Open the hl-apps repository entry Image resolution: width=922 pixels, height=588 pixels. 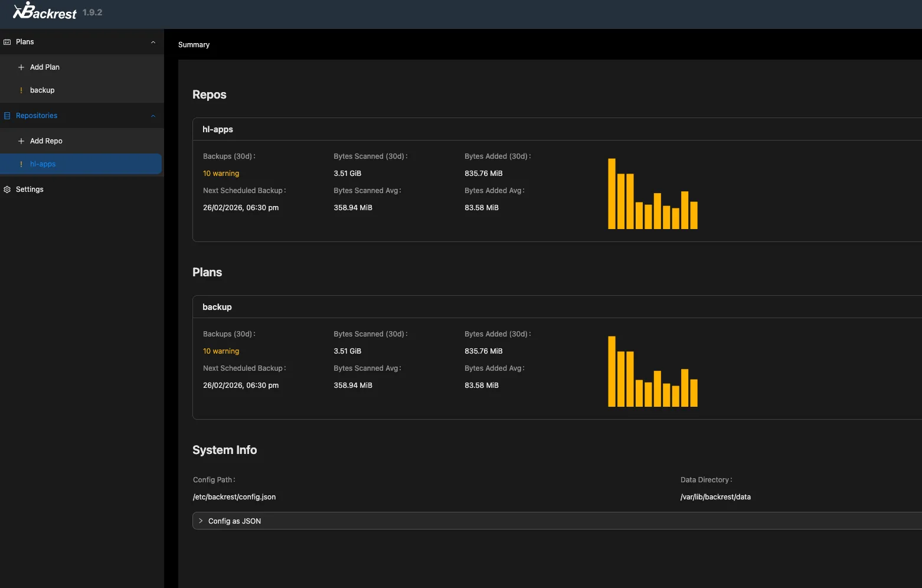pyautogui.click(x=42, y=164)
